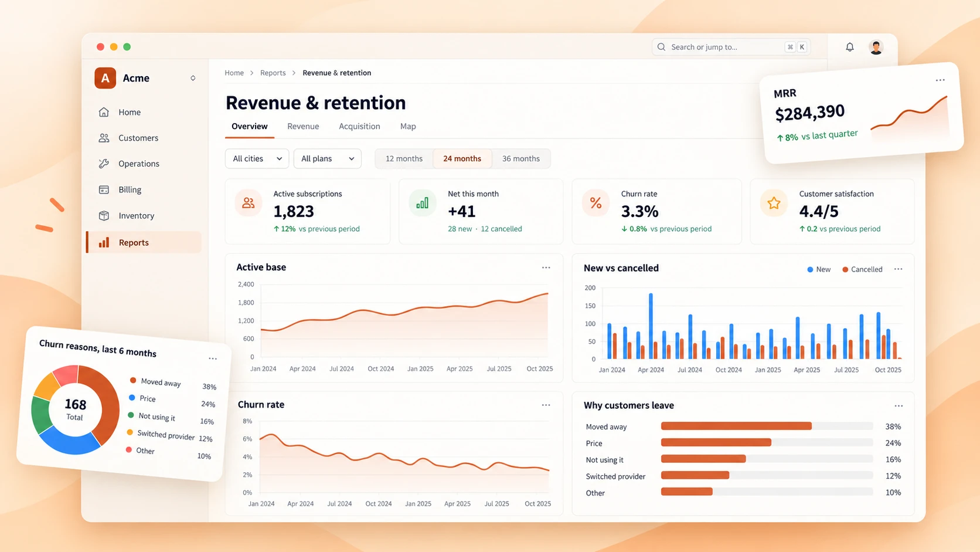This screenshot has width=980, height=552.
Task: Switch to the Overview tab
Action: [250, 127]
